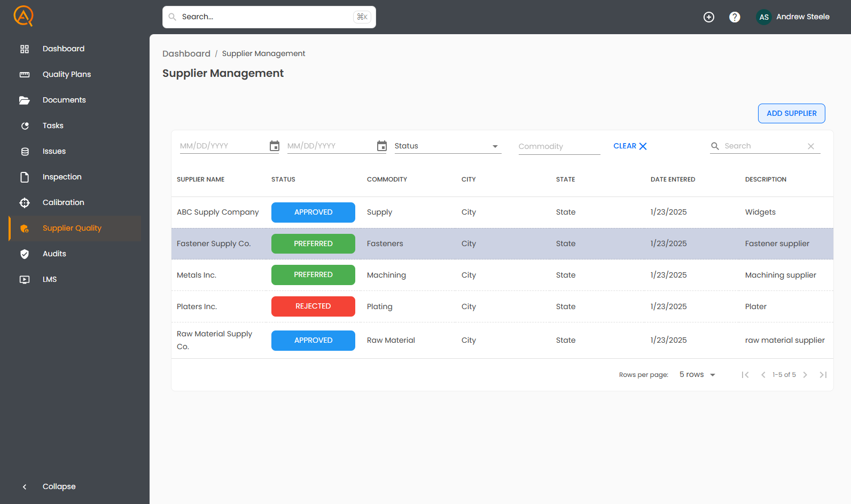
Task: Sort by STATUS column header
Action: (283, 180)
